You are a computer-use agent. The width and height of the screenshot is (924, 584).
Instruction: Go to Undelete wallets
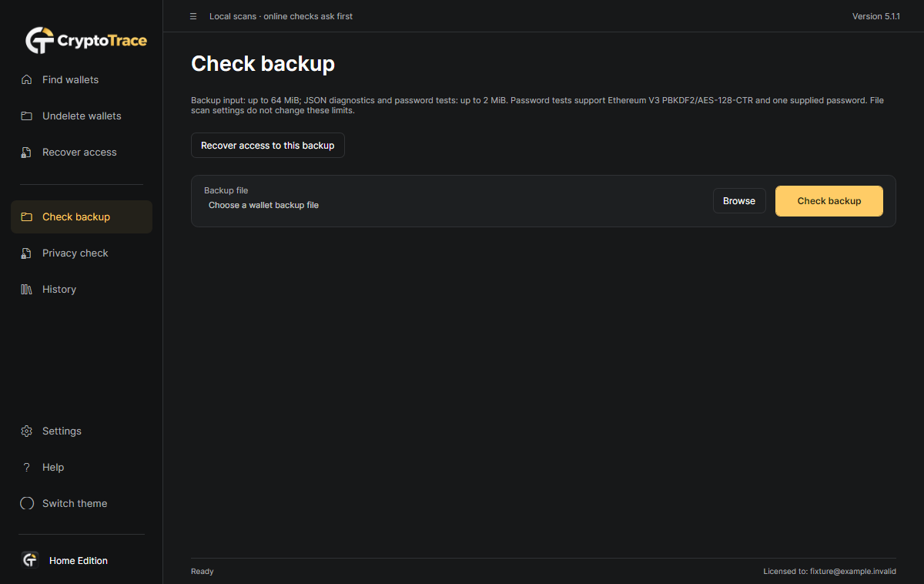point(82,116)
